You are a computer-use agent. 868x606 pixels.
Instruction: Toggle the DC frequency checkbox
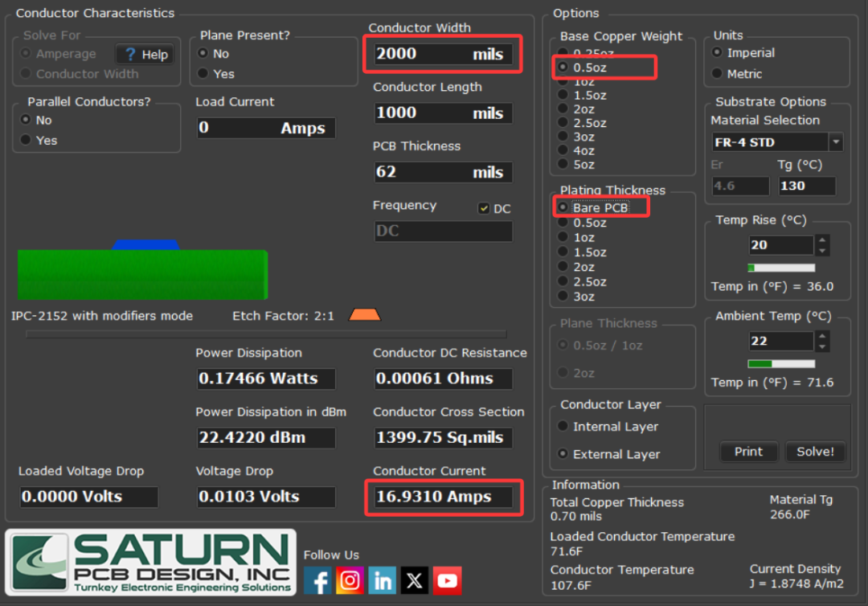pyautogui.click(x=484, y=209)
